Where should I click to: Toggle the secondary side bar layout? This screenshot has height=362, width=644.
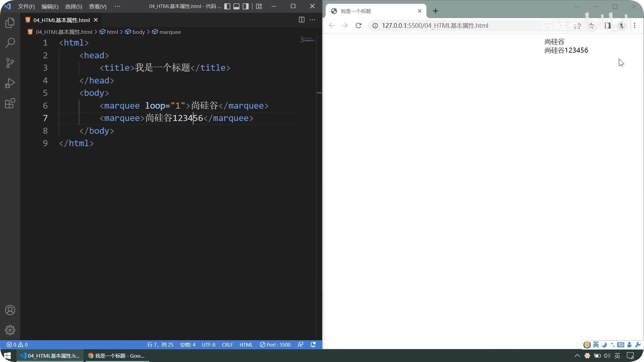click(246, 6)
